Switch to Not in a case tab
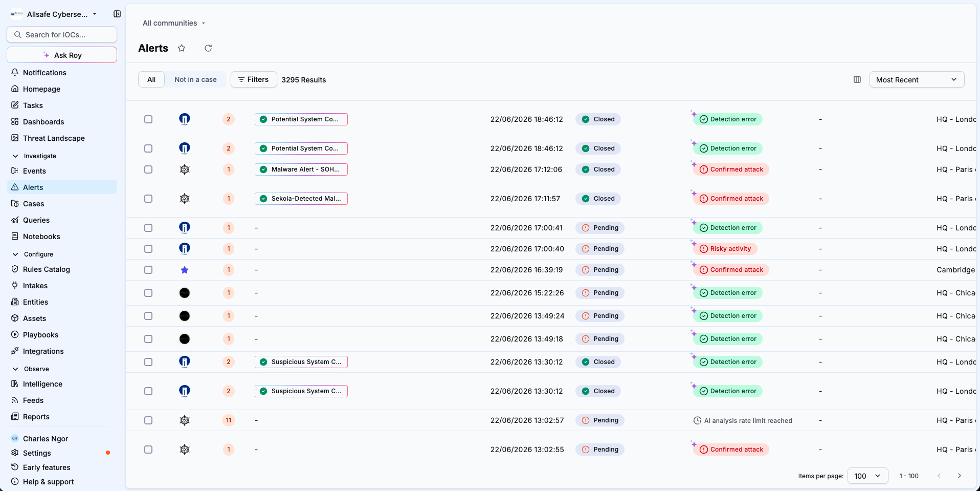 [195, 79]
